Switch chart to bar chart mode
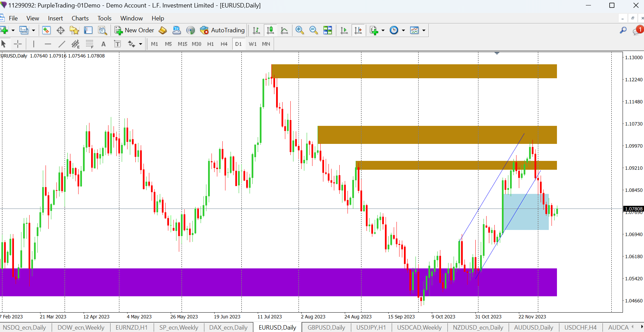Viewport: 644px width, 332px height. point(256,30)
